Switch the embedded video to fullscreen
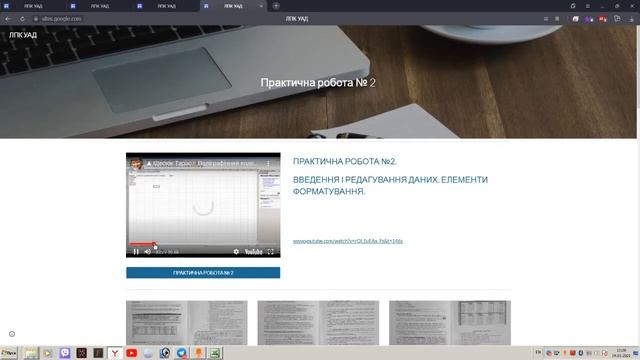 tap(271, 252)
